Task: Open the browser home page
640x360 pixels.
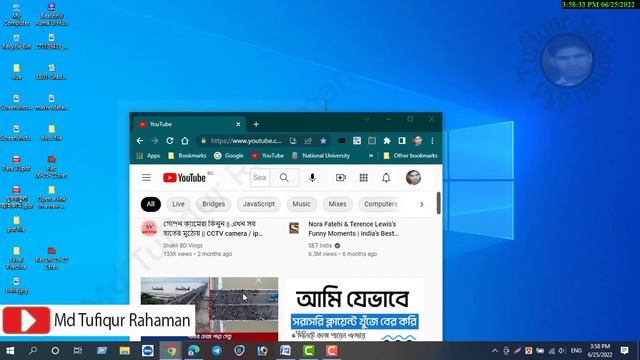Action: coord(185,141)
